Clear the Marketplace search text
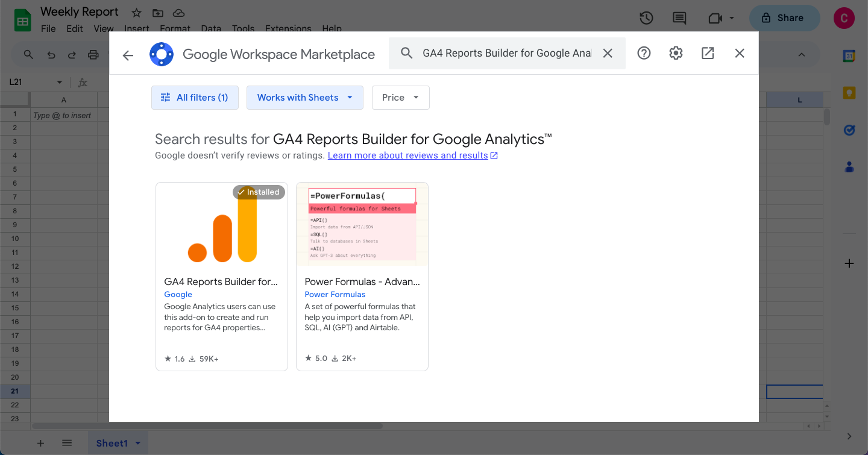Screen dimensions: 868x455 point(608,53)
